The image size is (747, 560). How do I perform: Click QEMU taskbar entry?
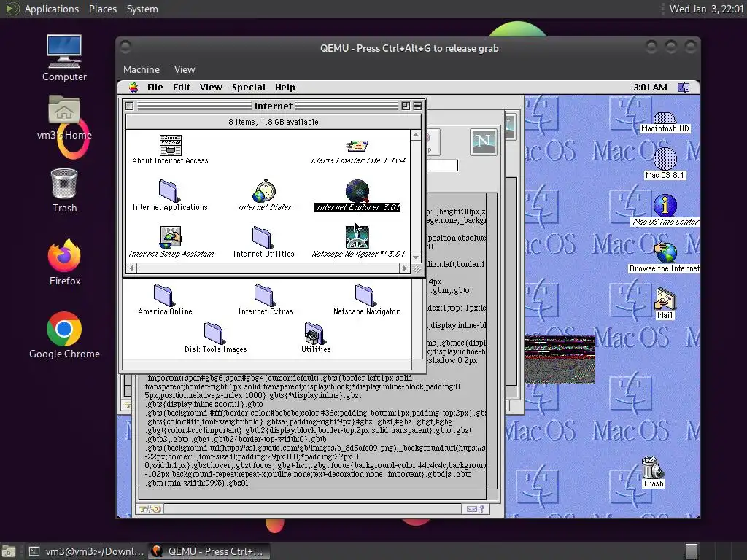coord(209,551)
